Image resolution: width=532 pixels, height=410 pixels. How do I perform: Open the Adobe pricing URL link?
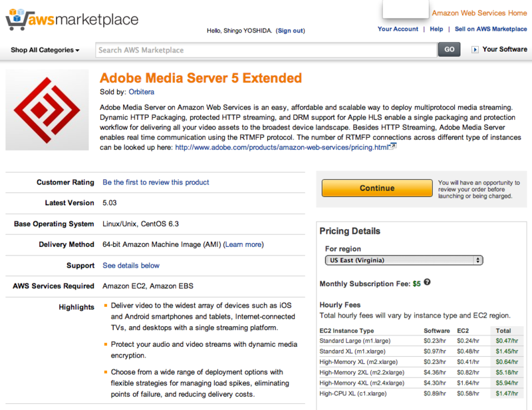[x=281, y=147]
